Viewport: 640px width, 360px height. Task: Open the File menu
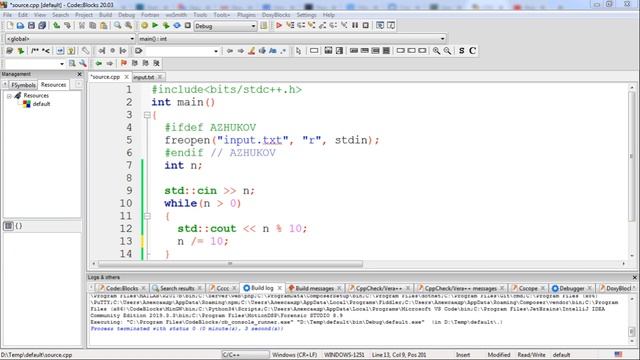(7, 15)
